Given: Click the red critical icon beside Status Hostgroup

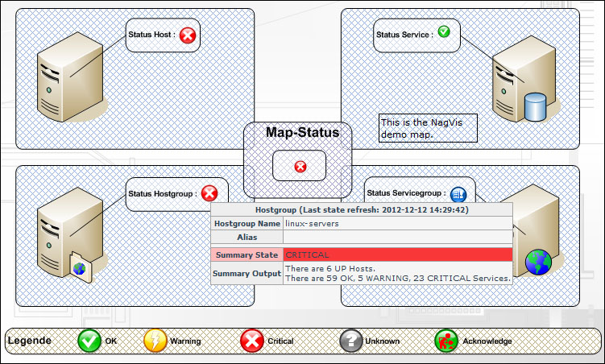Looking at the screenshot, I should tap(209, 193).
